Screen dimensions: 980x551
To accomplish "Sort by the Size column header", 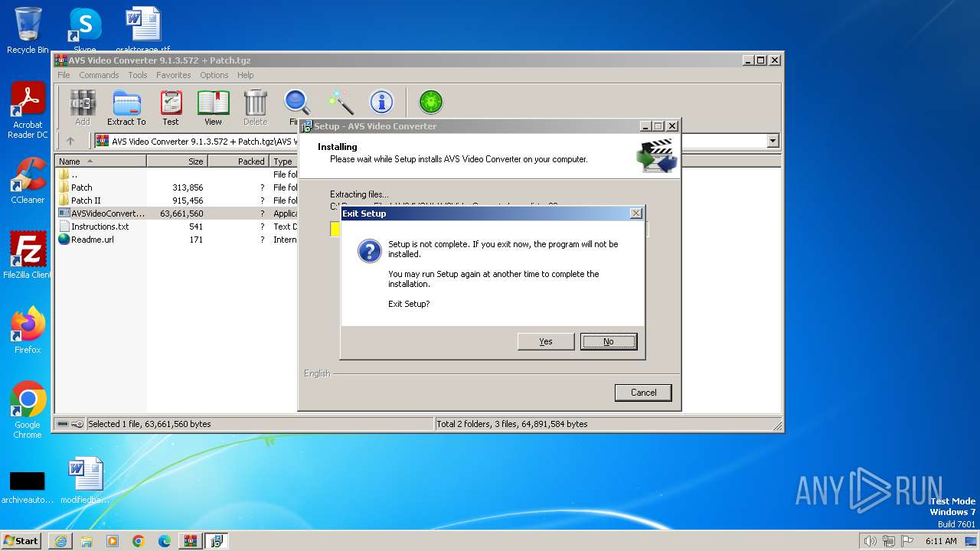I will pyautogui.click(x=177, y=161).
